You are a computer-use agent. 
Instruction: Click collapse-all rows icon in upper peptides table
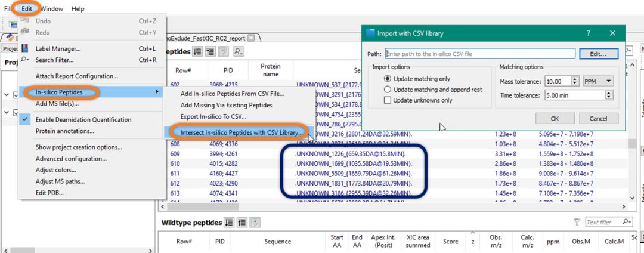(210, 52)
